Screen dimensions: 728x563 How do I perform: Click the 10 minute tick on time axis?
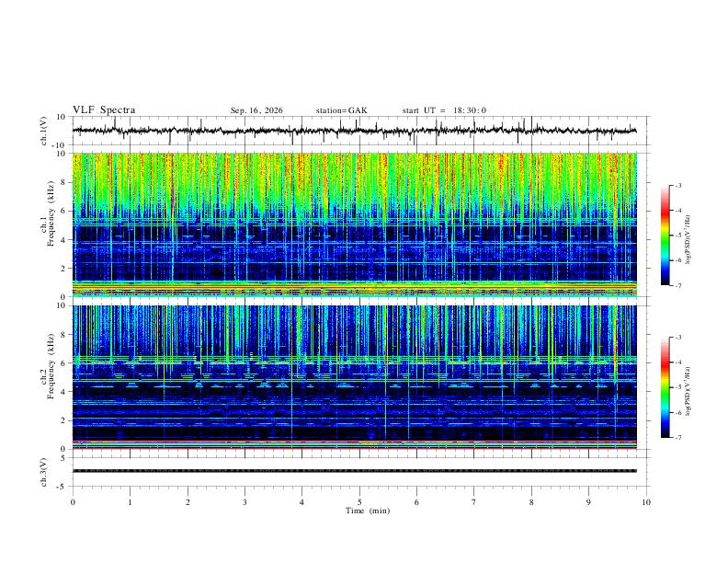(x=646, y=502)
